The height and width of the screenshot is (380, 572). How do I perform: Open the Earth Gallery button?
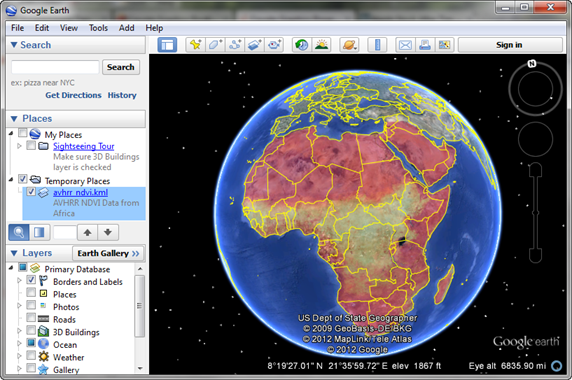pyautogui.click(x=108, y=253)
